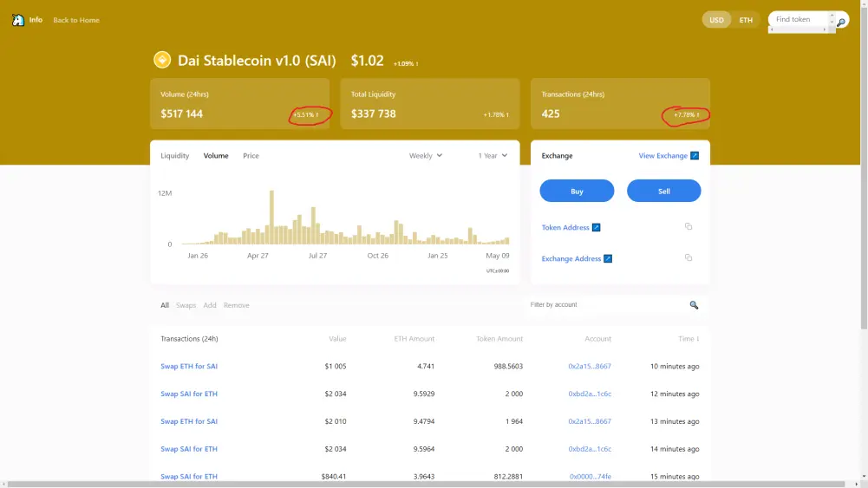This screenshot has height=488, width=868.
Task: Click the $337 738 total liquidity value
Action: click(x=373, y=114)
